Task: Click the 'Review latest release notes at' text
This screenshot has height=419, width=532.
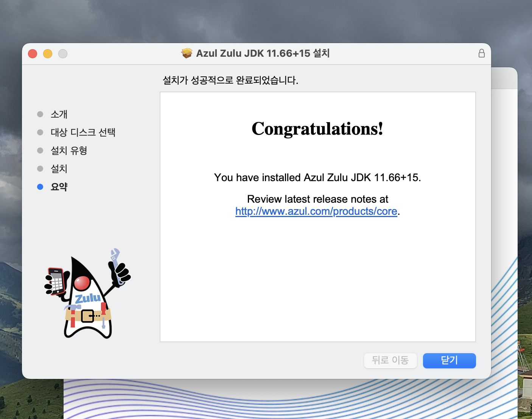Action: [317, 199]
